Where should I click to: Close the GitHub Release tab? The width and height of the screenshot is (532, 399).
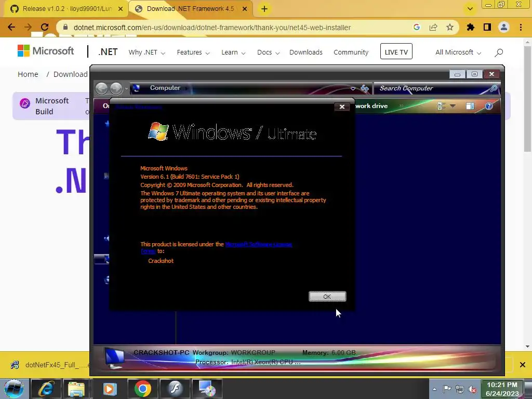[120, 9]
